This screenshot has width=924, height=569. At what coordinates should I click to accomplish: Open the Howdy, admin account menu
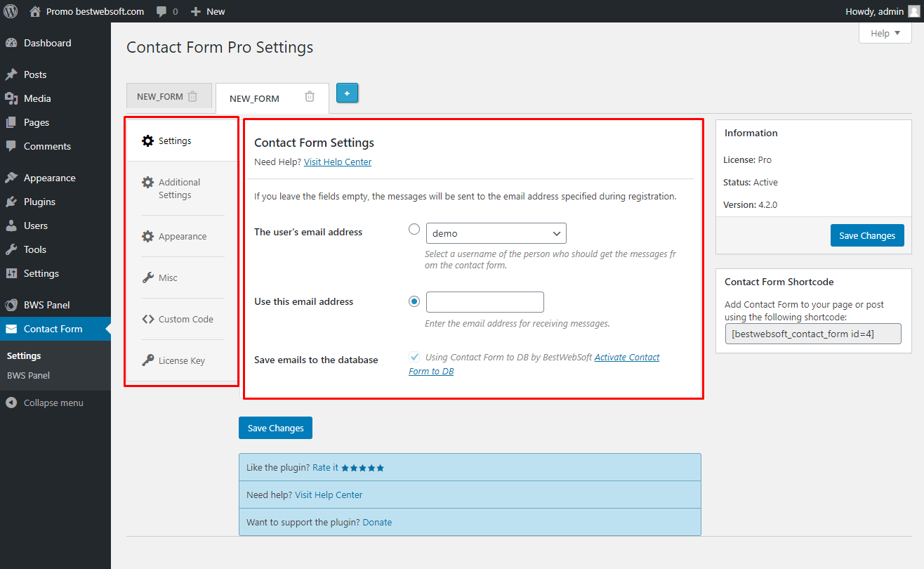click(x=883, y=11)
